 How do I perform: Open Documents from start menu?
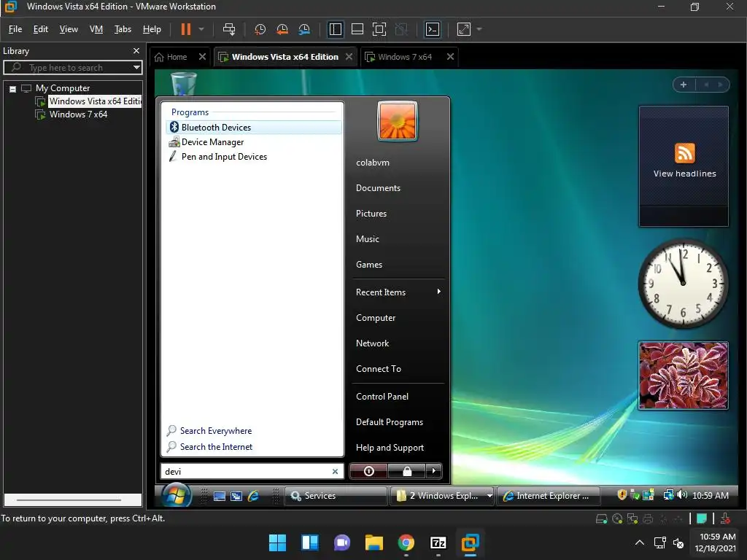pos(379,188)
